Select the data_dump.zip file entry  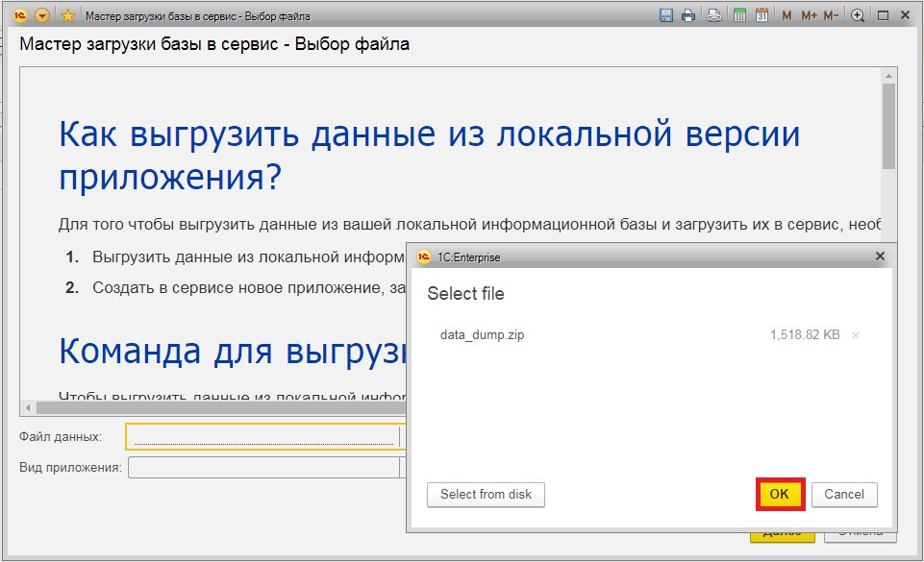tap(482, 335)
